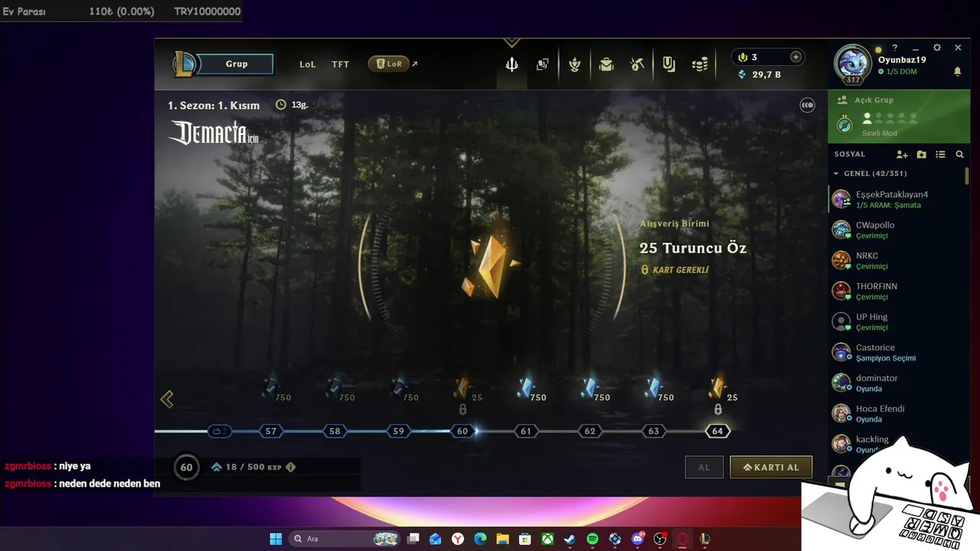The width and height of the screenshot is (980, 551).
Task: Click the KARTI AL purchase button
Action: [771, 467]
